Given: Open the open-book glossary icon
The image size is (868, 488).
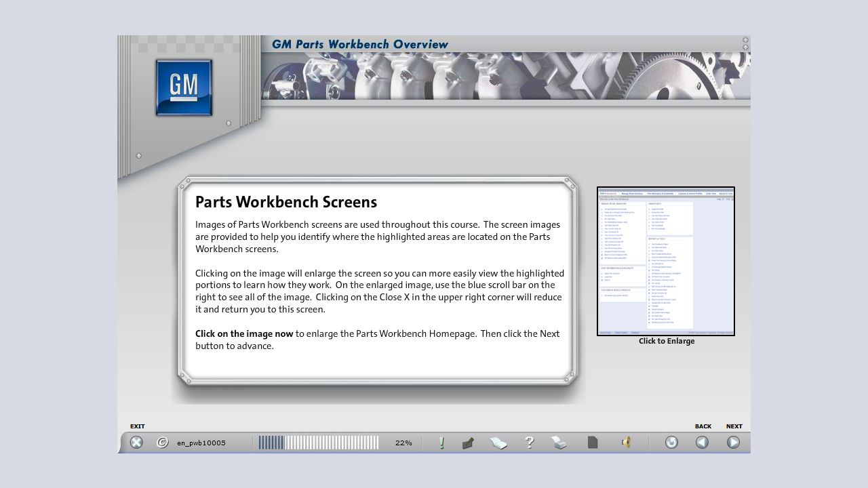Looking at the screenshot, I should click(x=498, y=443).
